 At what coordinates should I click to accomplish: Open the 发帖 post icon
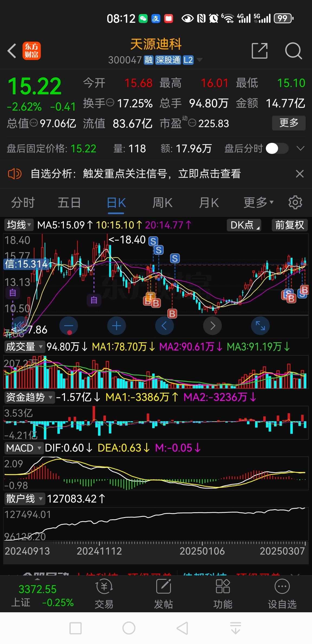point(163,594)
